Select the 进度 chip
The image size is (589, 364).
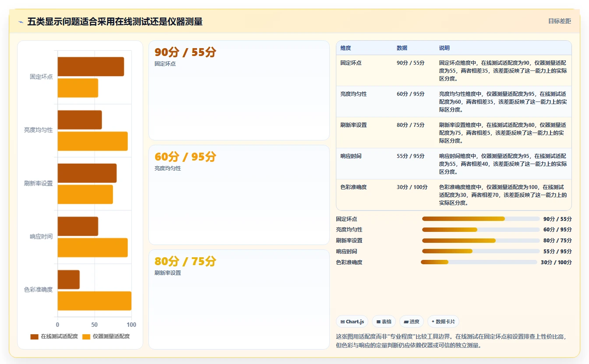click(x=411, y=322)
